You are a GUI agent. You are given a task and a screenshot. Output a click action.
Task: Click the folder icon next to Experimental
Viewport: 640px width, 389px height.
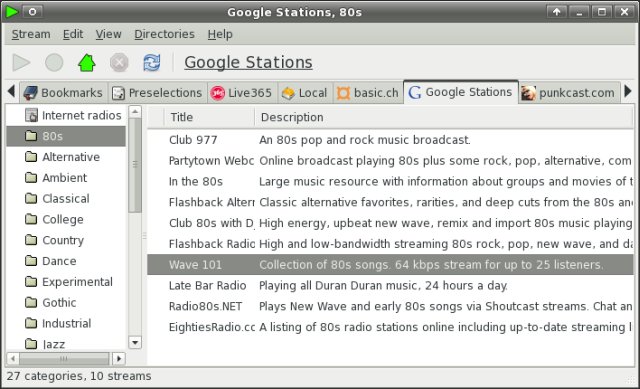(x=31, y=281)
